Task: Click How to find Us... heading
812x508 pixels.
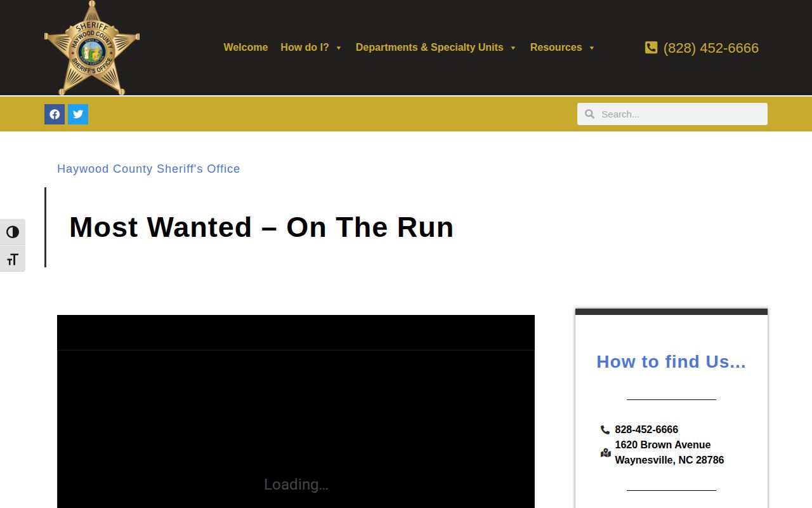Action: pos(671,362)
